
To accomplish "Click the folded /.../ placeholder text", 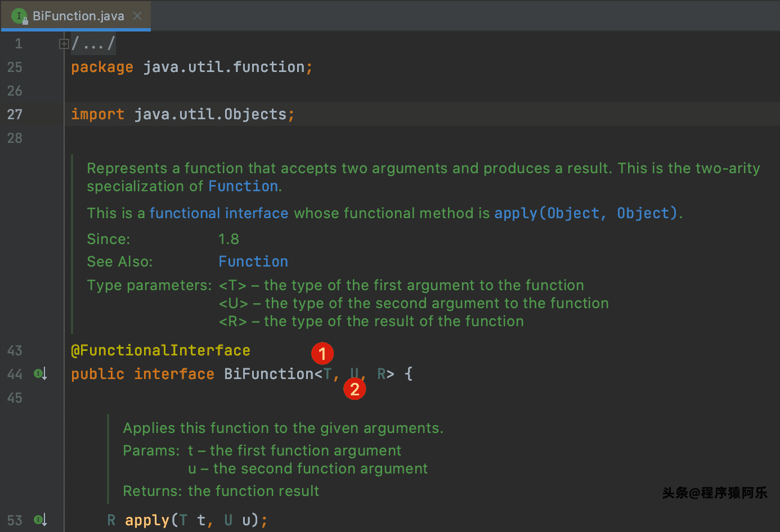I will [93, 43].
